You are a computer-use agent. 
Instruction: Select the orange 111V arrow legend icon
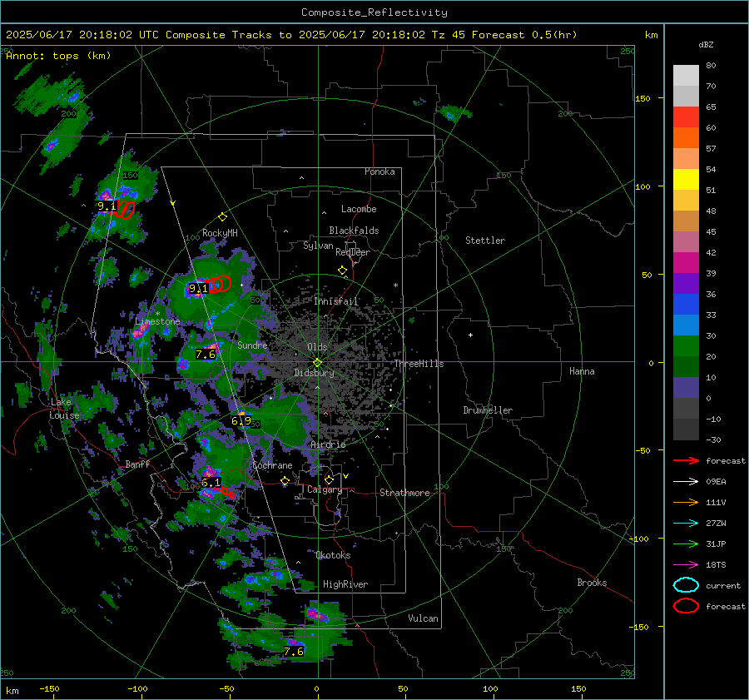686,502
